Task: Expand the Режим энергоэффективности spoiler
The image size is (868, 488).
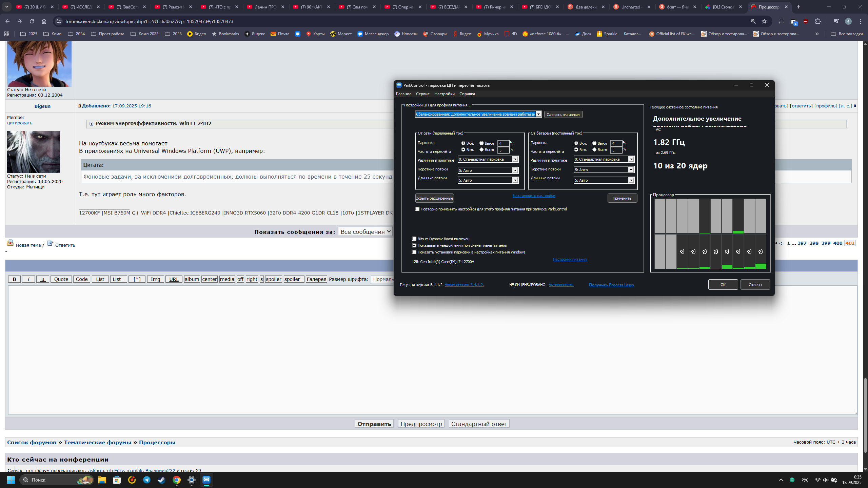Action: (91, 124)
